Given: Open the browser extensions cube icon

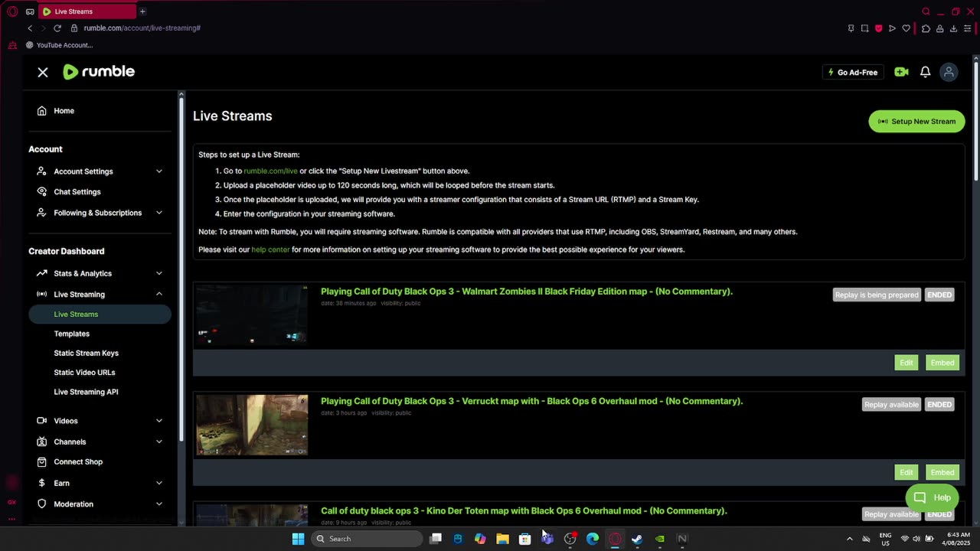Looking at the screenshot, I should click(926, 28).
